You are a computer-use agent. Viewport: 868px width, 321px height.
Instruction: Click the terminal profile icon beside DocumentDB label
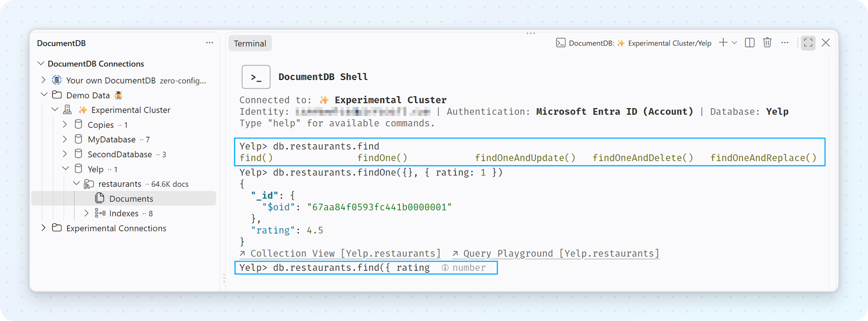(561, 43)
